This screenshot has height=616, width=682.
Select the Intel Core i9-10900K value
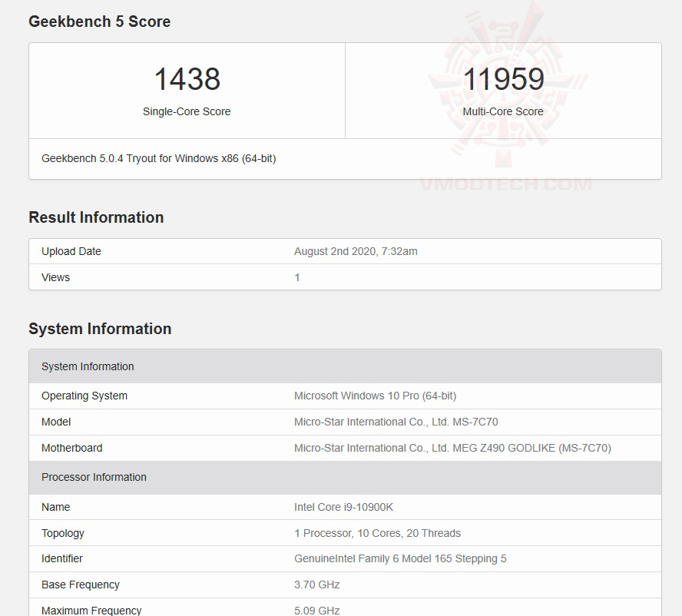coord(343,507)
